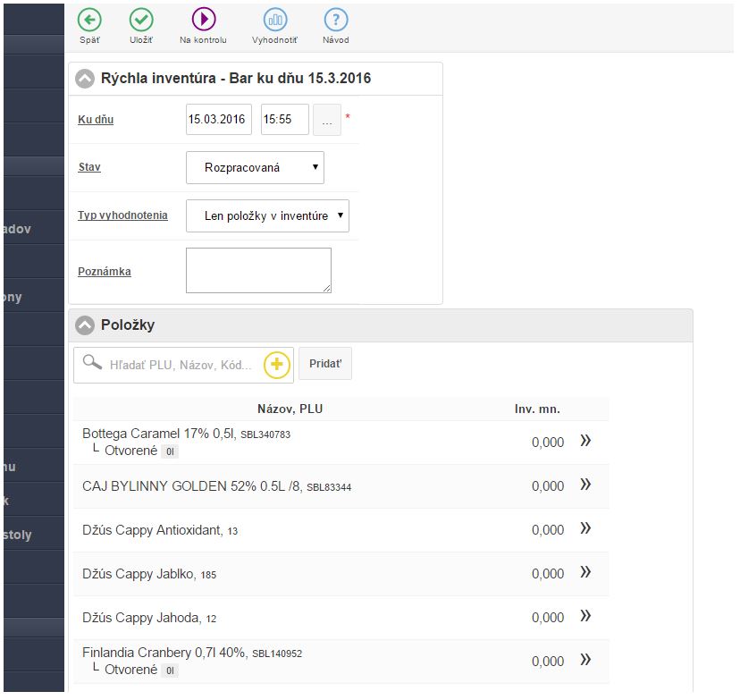Collapse the Položky section
Screen dimensions: 740x700
click(x=85, y=325)
